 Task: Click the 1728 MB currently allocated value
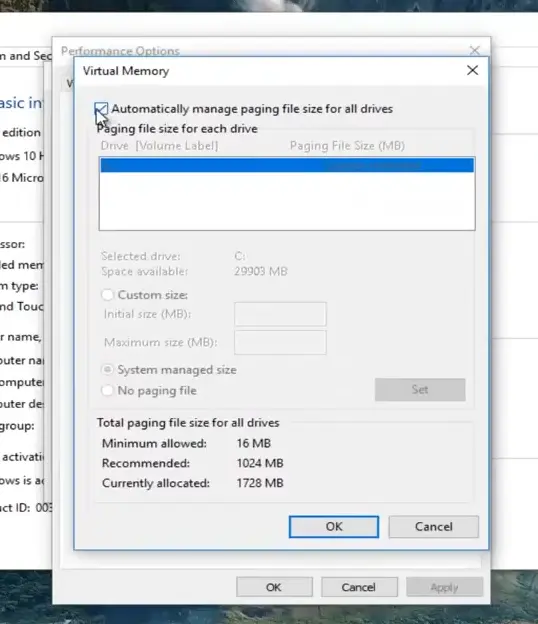click(260, 483)
